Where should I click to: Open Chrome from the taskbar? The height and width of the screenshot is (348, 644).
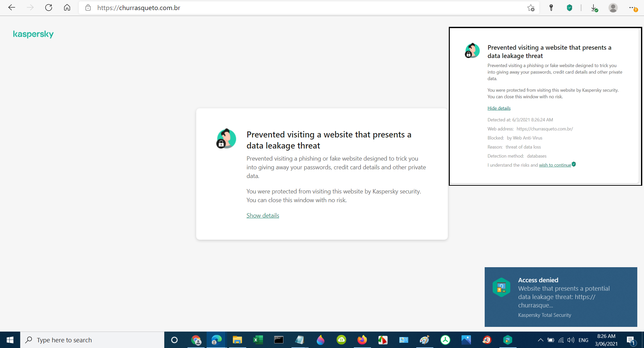(196, 340)
